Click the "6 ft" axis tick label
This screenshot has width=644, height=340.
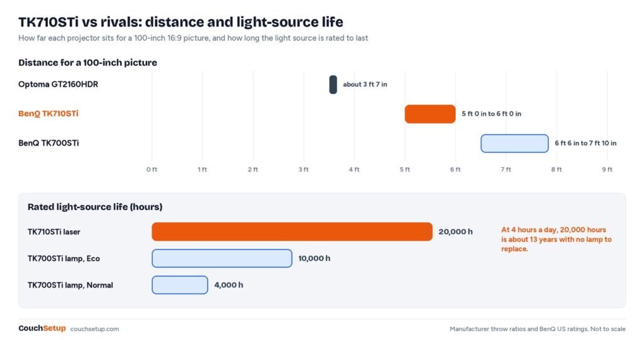pos(455,170)
